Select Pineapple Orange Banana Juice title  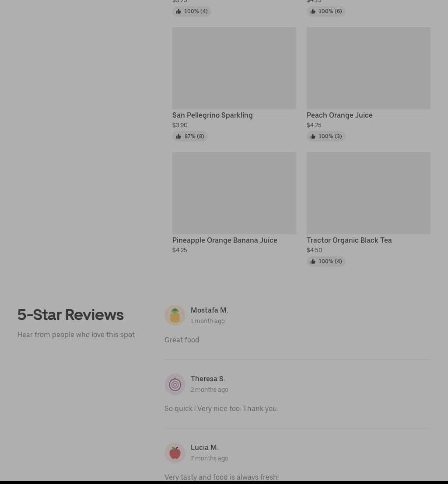tap(224, 240)
